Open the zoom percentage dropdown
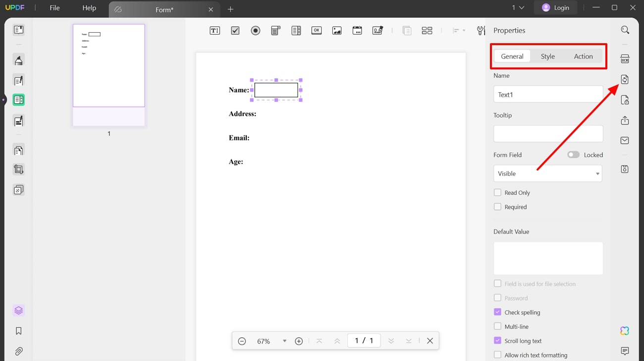This screenshot has width=644, height=361. [284, 341]
